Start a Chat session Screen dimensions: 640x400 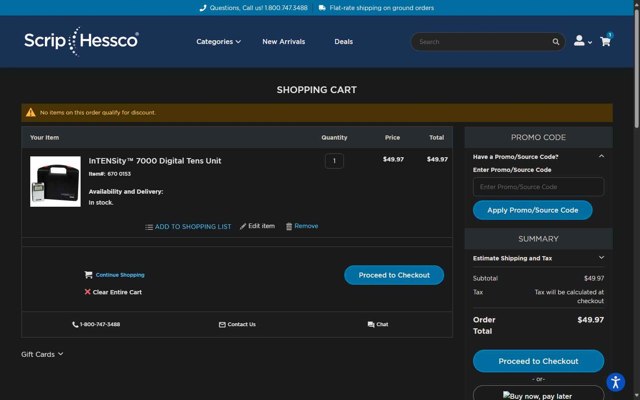[x=382, y=324]
